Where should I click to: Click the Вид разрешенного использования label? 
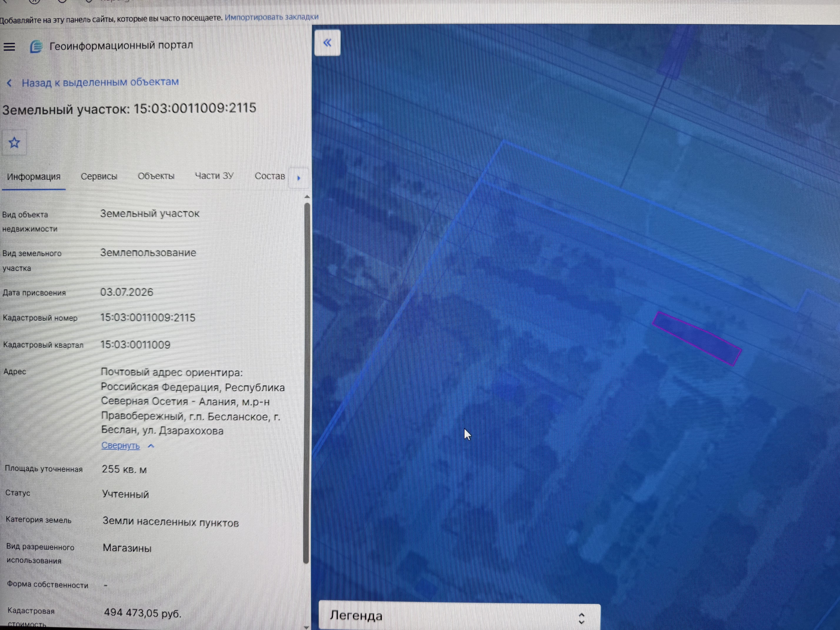(40, 554)
